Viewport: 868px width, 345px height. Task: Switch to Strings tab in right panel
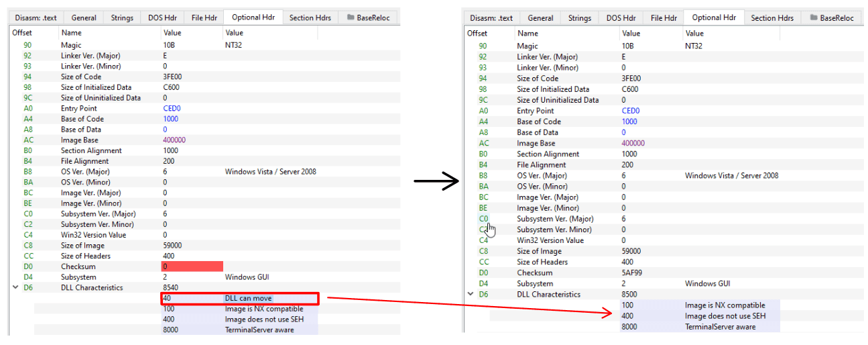579,18
